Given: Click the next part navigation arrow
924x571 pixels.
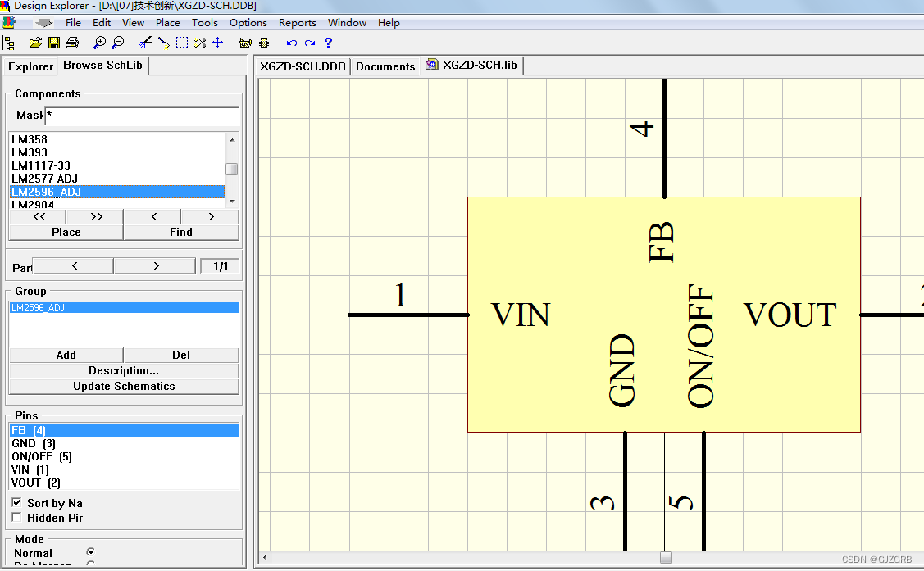Looking at the screenshot, I should coord(154,265).
